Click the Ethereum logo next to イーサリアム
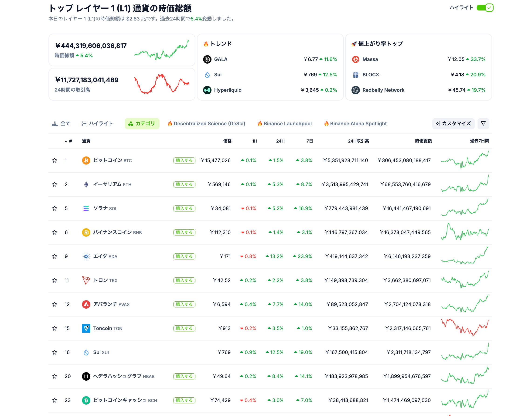The image size is (532, 416). (x=86, y=184)
